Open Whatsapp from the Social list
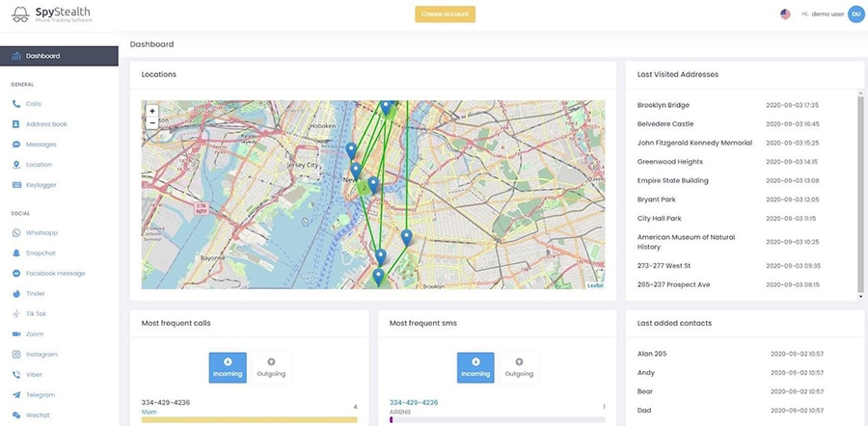This screenshot has height=426, width=868. pyautogui.click(x=41, y=233)
